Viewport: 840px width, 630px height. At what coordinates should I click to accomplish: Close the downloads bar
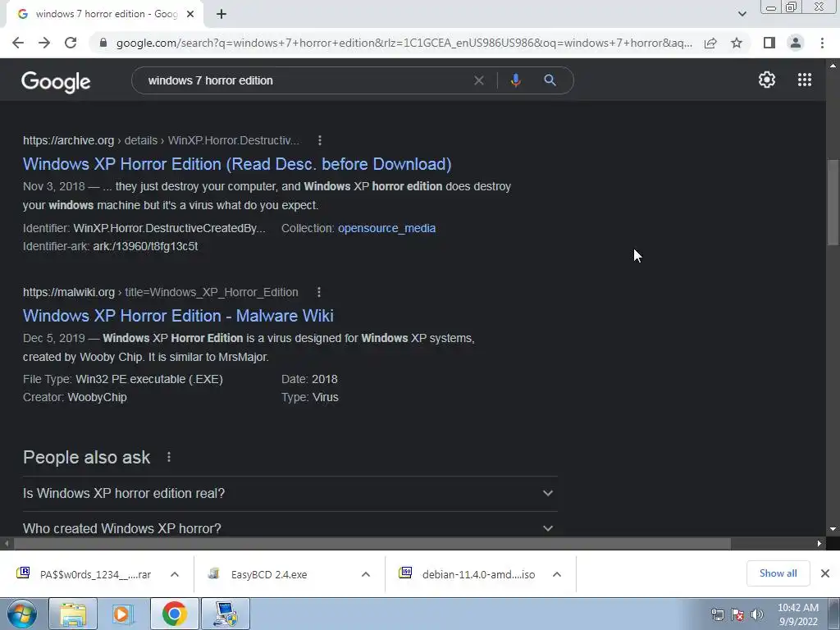click(x=825, y=573)
